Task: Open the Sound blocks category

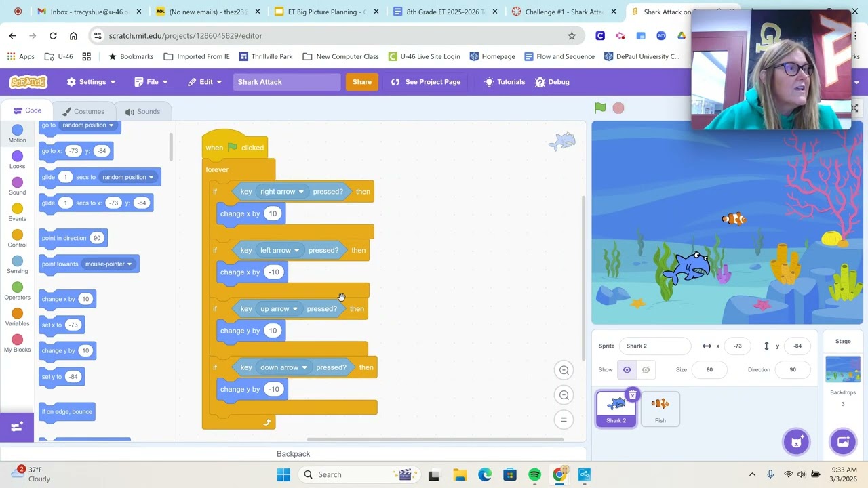Action: point(18,186)
